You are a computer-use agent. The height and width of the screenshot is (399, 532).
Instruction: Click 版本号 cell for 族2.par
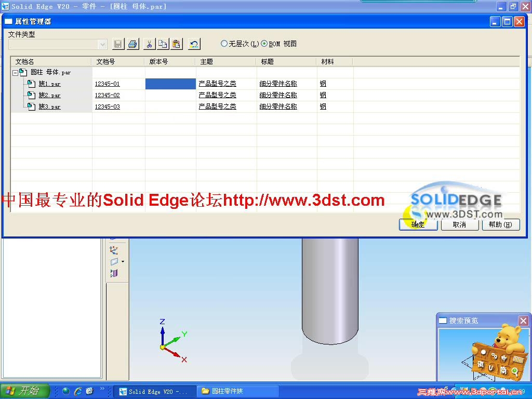pos(170,96)
